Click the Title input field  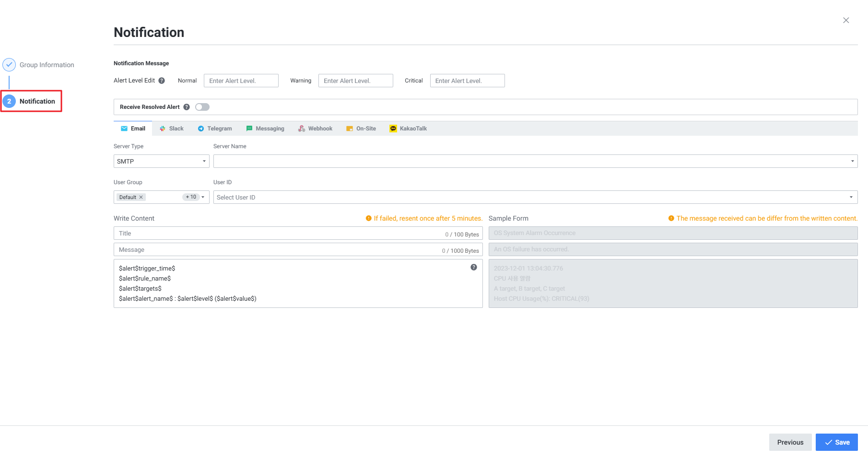278,234
